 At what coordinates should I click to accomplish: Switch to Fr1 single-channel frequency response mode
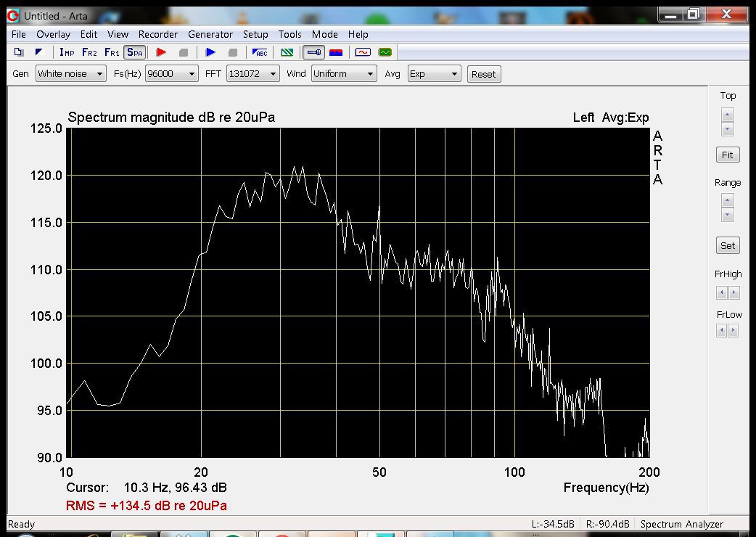[112, 52]
